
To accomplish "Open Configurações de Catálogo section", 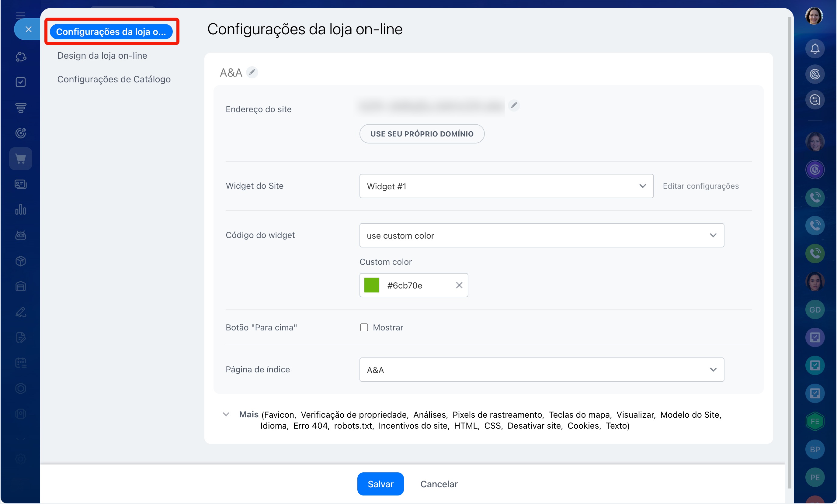I will [114, 79].
